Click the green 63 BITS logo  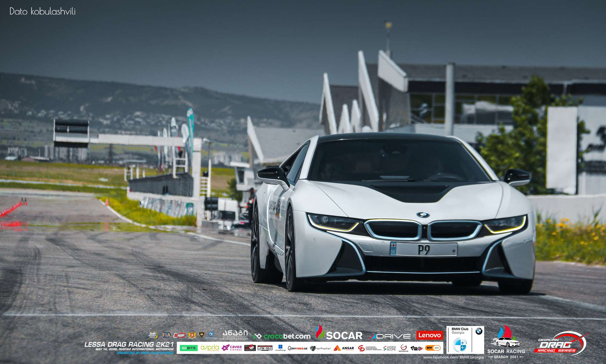point(188,348)
